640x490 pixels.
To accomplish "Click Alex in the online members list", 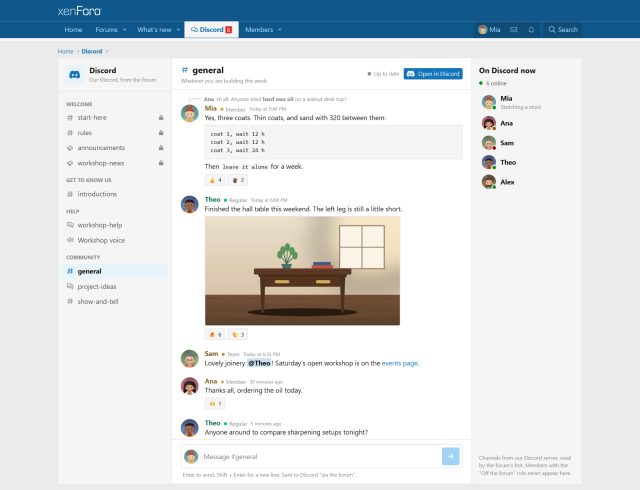I will [x=525, y=182].
